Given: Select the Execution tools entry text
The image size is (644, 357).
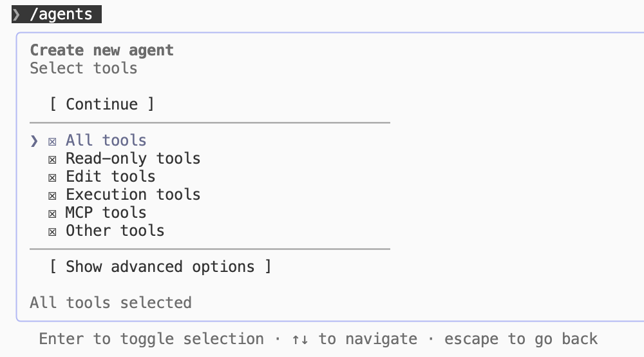Looking at the screenshot, I should [x=133, y=195].
